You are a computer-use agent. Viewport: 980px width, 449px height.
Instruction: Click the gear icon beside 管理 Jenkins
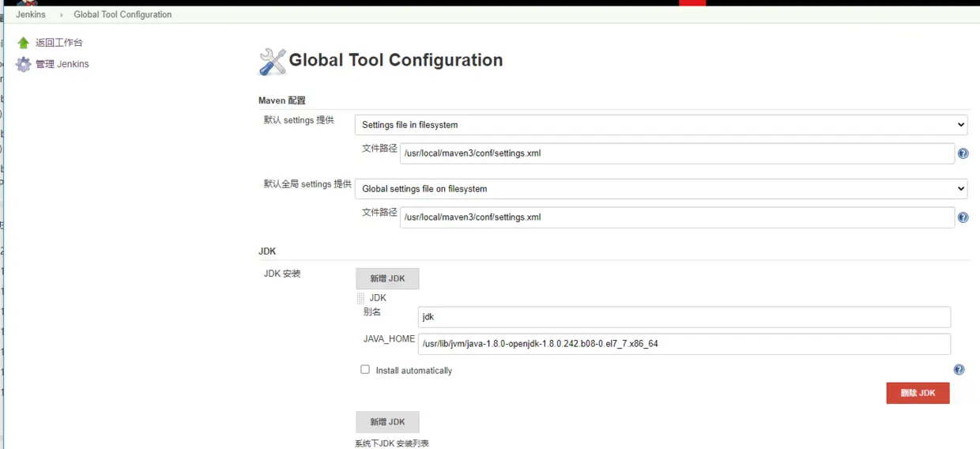coord(23,65)
